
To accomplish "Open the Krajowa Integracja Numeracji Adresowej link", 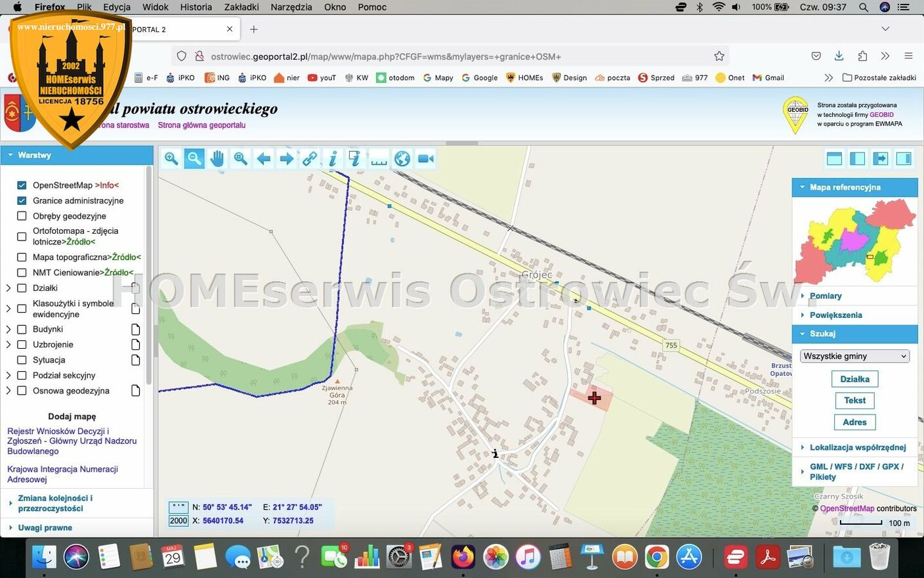I will [x=62, y=474].
